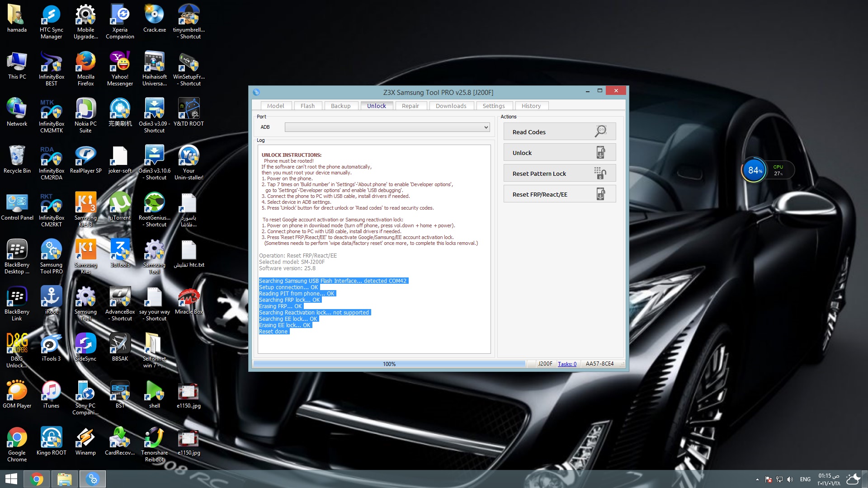Click the volume tray icon

pyautogui.click(x=790, y=479)
